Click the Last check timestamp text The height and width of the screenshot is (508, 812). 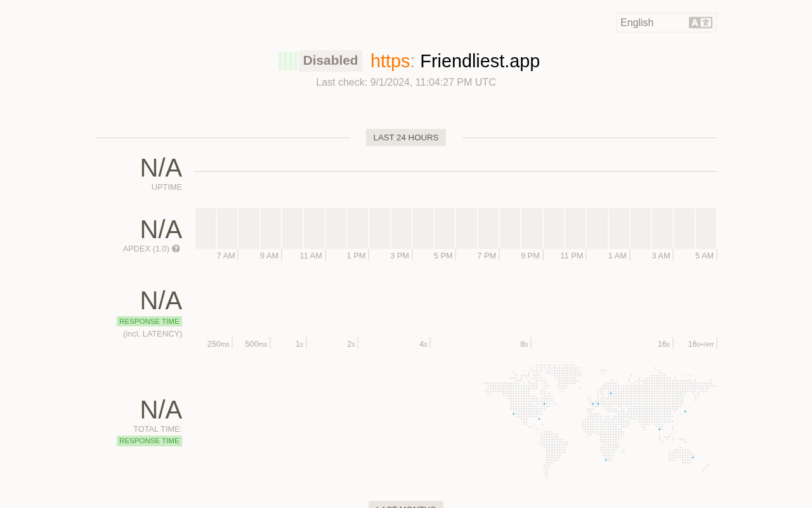(x=406, y=83)
